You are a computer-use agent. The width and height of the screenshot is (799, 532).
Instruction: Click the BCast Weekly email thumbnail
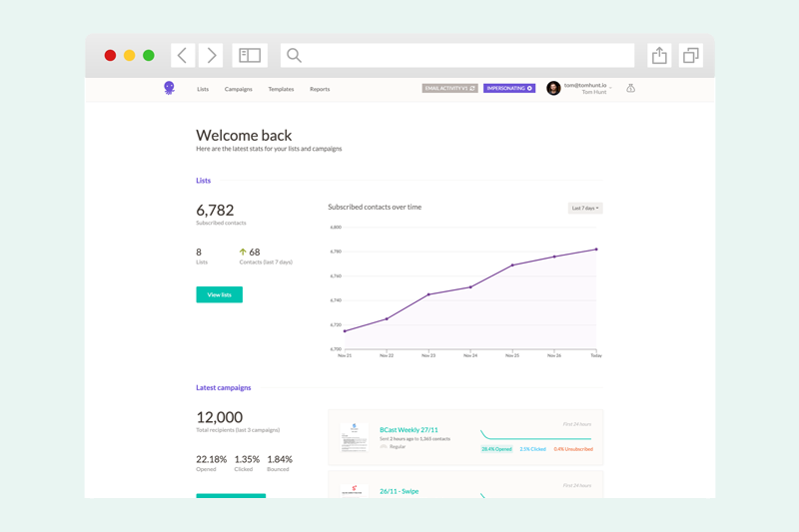point(355,437)
